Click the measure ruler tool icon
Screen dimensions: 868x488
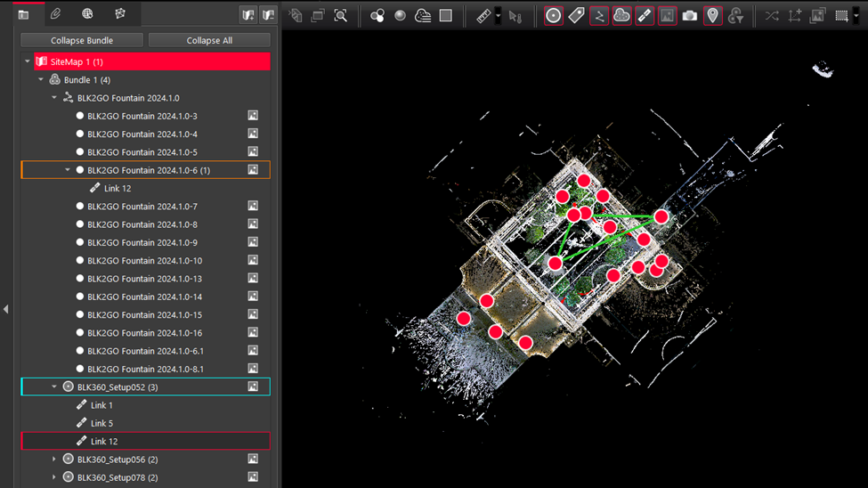coord(483,15)
